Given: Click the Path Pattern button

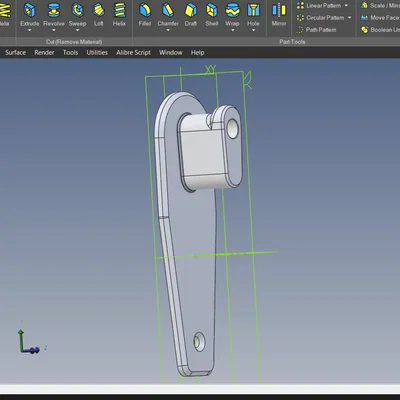Looking at the screenshot, I should coord(316,30).
